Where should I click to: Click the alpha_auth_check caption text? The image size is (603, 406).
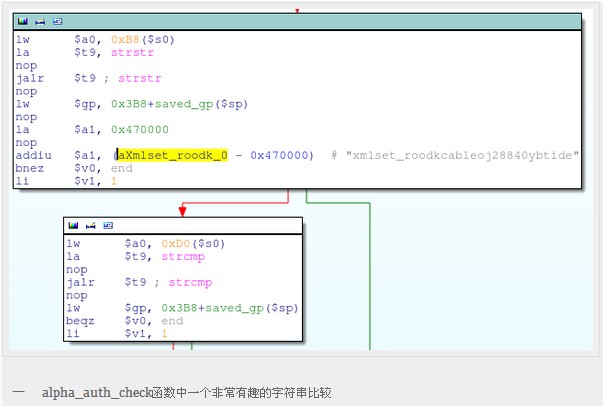pyautogui.click(x=97, y=393)
